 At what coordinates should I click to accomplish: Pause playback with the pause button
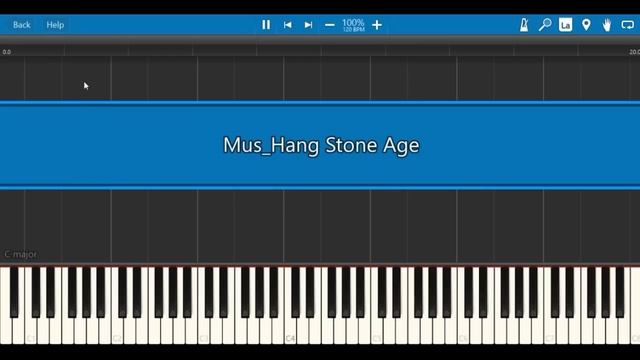[266, 25]
